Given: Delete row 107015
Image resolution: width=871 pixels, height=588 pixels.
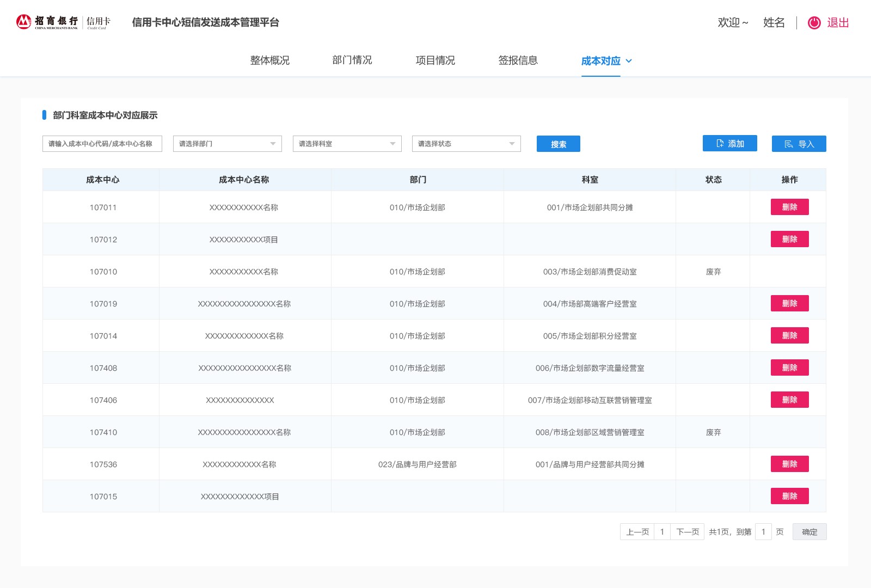Looking at the screenshot, I should tap(790, 496).
